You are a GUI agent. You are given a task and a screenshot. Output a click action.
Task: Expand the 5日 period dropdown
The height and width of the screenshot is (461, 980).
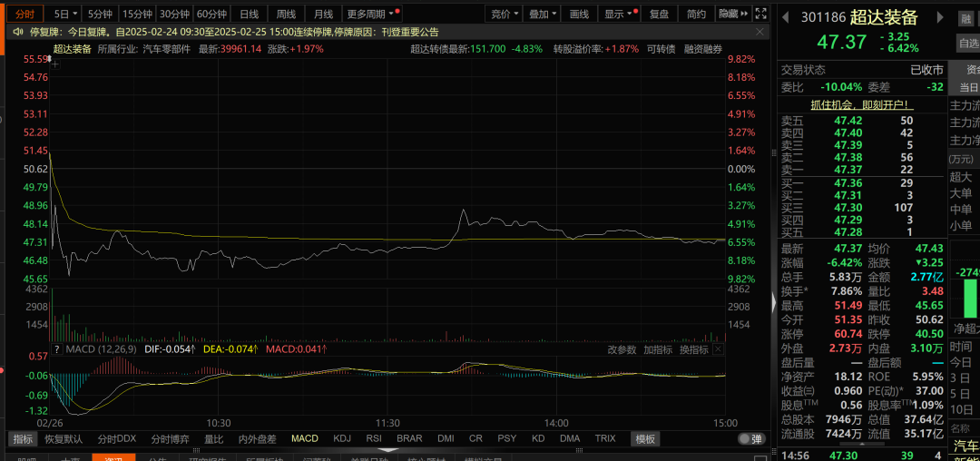(x=65, y=14)
